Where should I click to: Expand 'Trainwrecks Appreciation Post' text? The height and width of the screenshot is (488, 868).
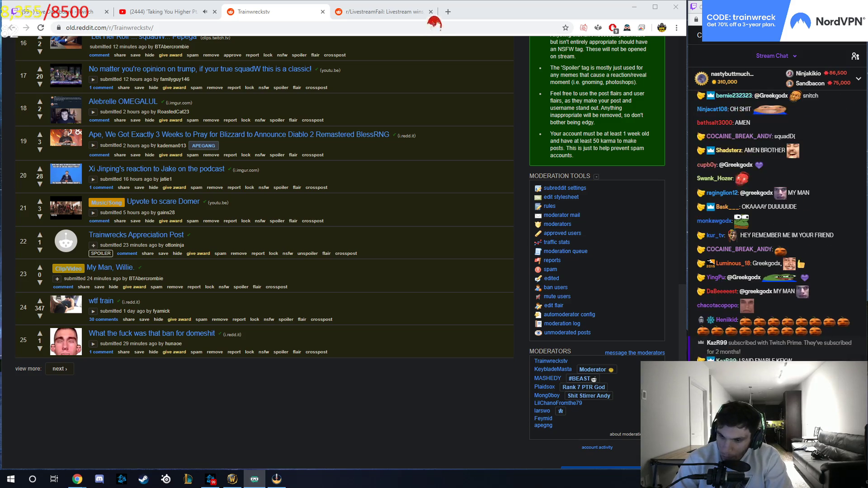pyautogui.click(x=93, y=245)
